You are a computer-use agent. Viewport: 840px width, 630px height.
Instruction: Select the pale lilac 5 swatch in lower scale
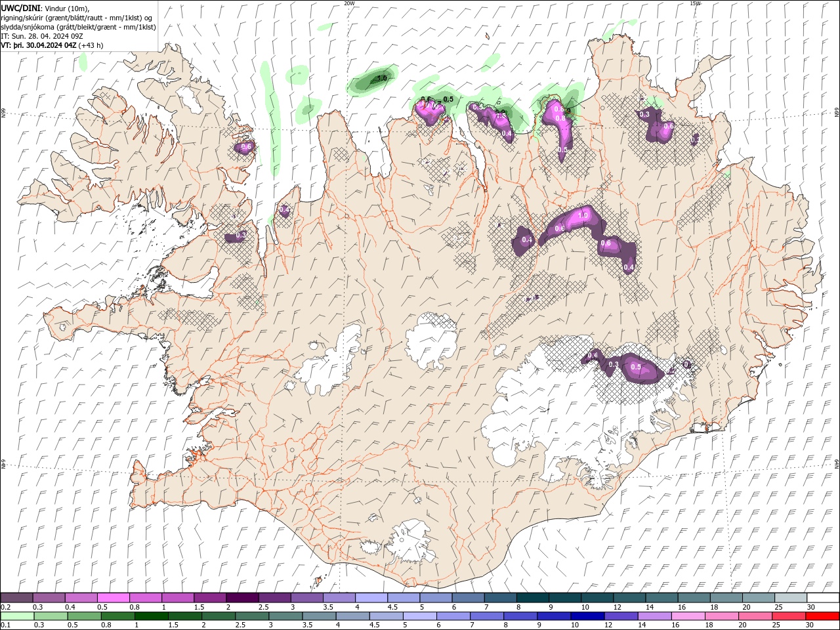click(x=419, y=616)
